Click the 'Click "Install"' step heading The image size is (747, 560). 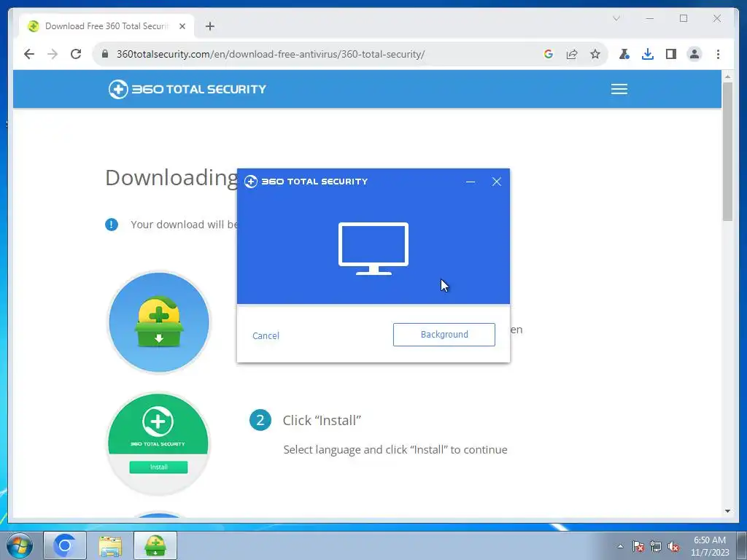point(322,421)
